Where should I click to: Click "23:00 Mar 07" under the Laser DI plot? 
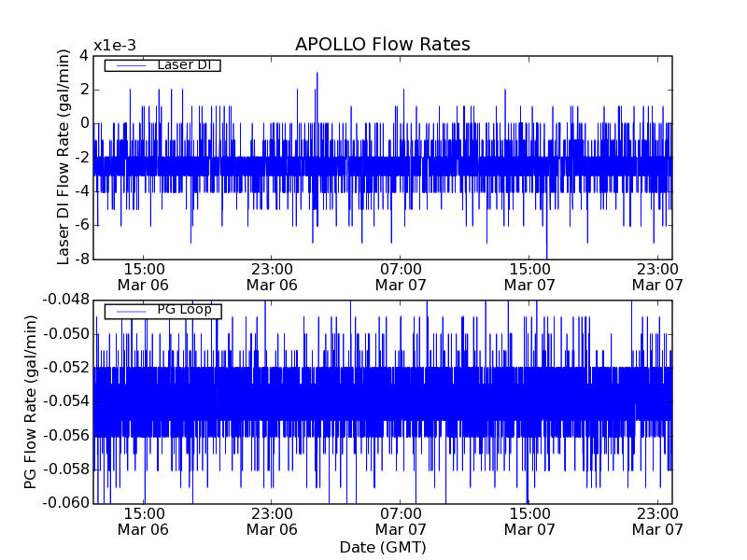pyautogui.click(x=657, y=277)
